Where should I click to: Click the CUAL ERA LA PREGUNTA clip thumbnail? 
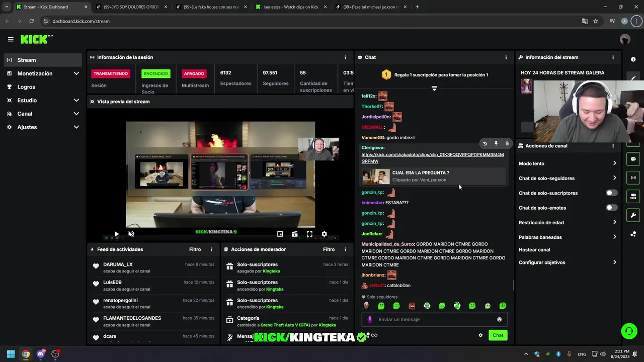[x=376, y=176]
